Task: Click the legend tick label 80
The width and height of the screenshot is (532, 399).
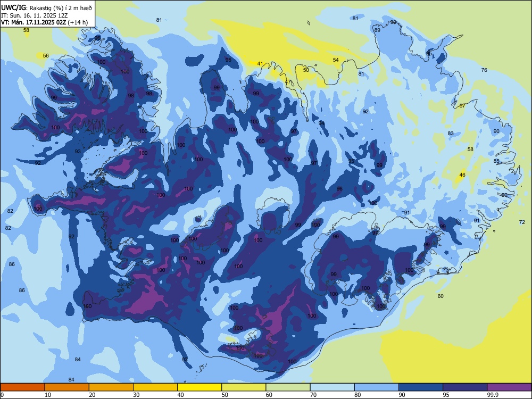Action: pyautogui.click(x=358, y=395)
